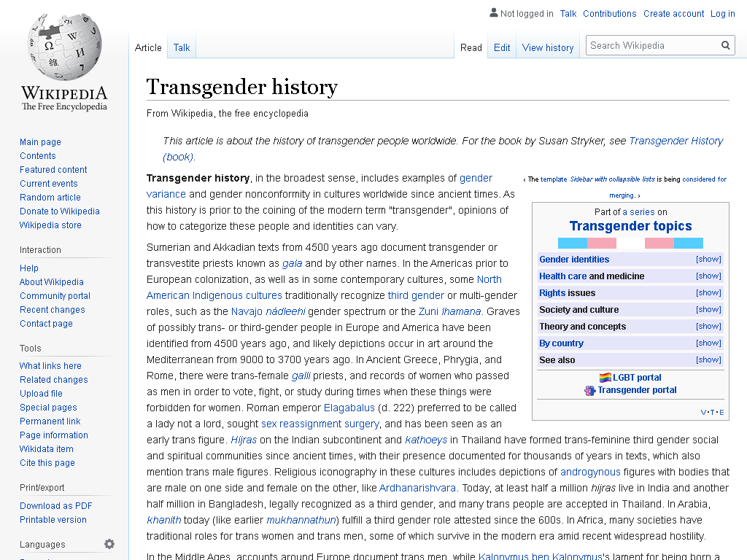Open the View history tab
This screenshot has width=747, height=560.
click(x=548, y=47)
